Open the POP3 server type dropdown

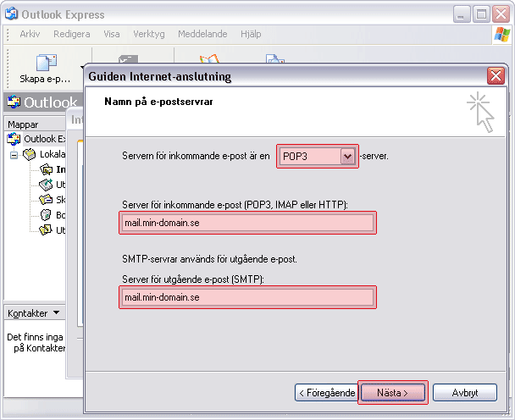pyautogui.click(x=346, y=157)
